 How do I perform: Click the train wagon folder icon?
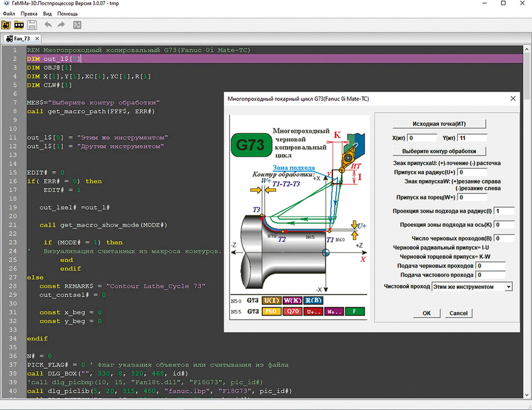pyautogui.click(x=19, y=25)
